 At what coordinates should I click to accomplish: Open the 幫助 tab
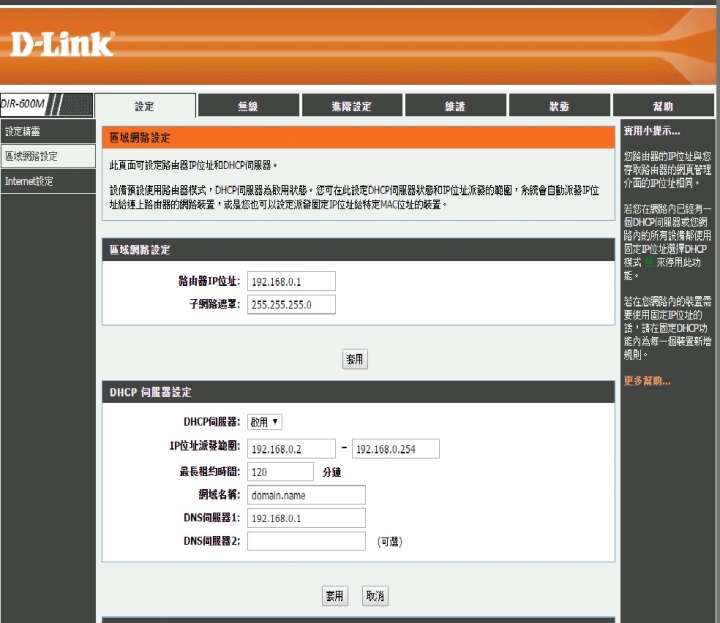point(663,106)
